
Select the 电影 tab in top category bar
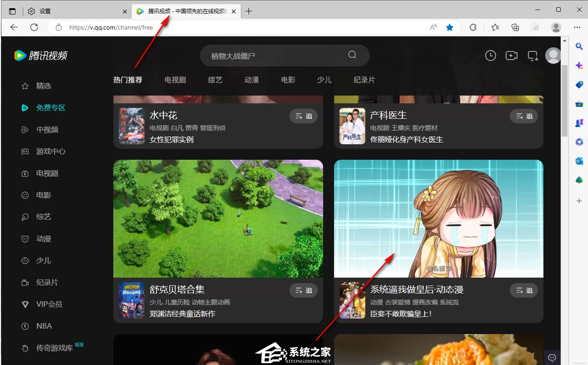pos(288,80)
